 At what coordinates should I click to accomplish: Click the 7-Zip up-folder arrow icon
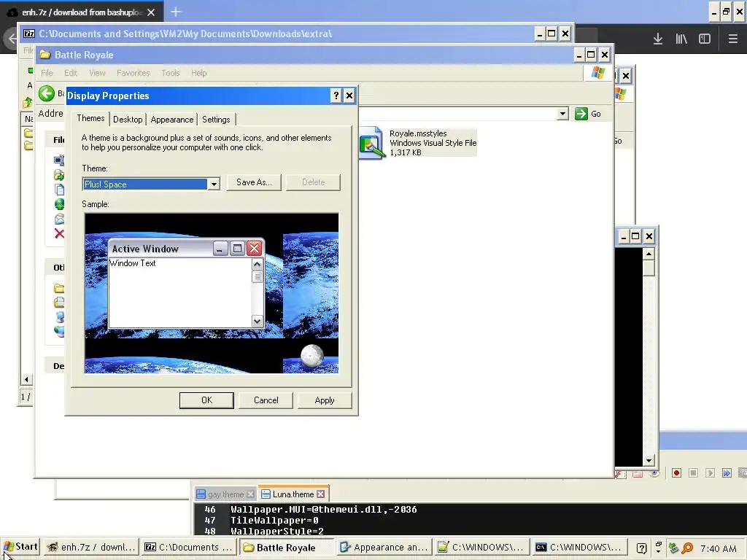coord(28,102)
